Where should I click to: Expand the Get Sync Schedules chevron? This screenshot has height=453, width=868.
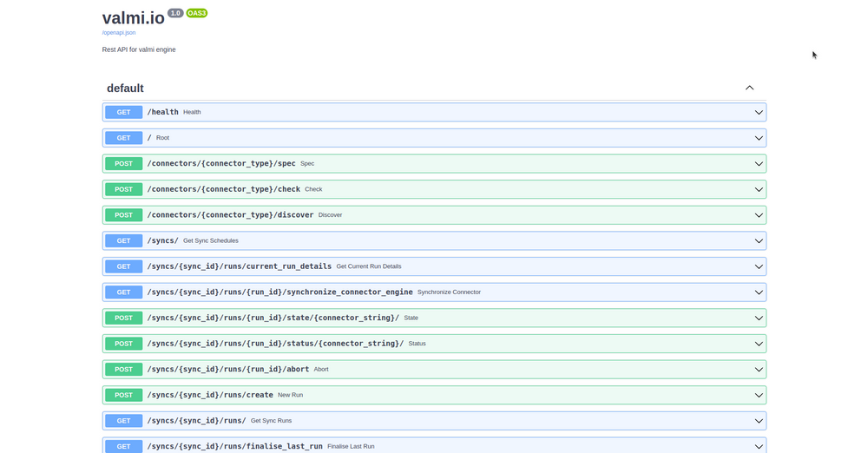(x=759, y=241)
